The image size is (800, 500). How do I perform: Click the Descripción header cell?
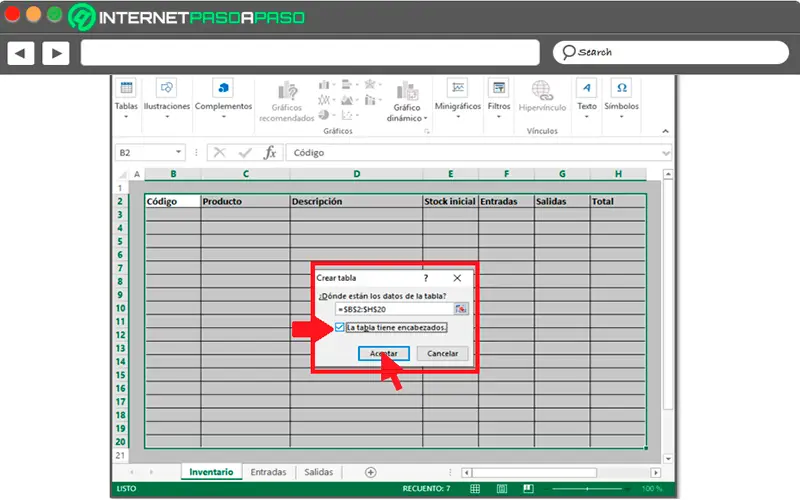(356, 202)
